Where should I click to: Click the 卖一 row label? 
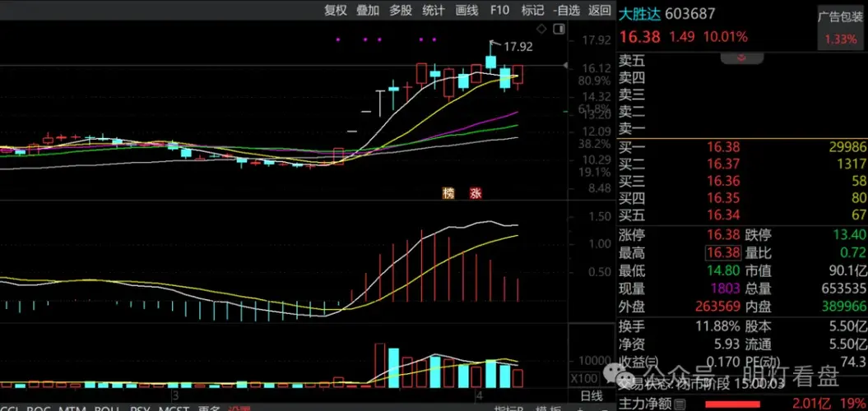click(632, 129)
